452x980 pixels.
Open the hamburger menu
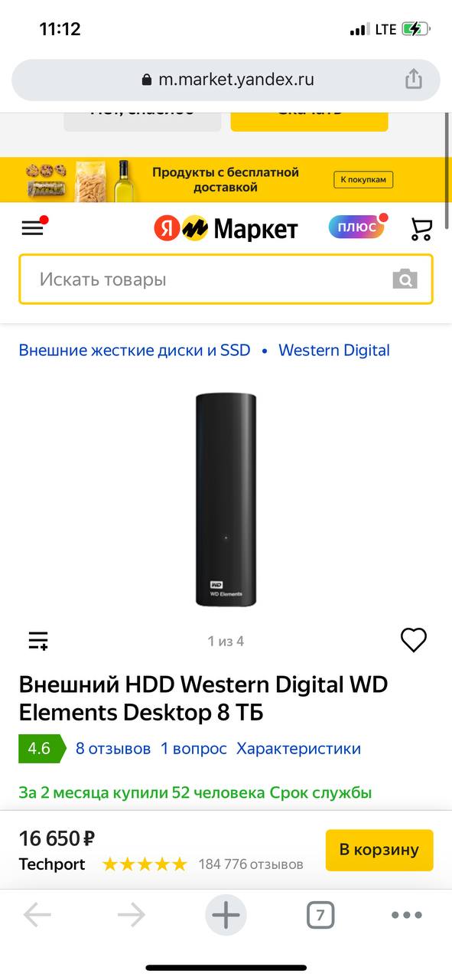32,228
